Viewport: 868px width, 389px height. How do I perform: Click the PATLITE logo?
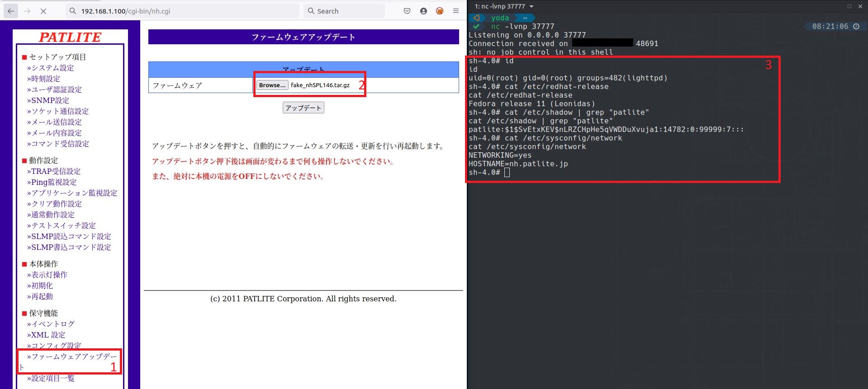click(x=70, y=37)
